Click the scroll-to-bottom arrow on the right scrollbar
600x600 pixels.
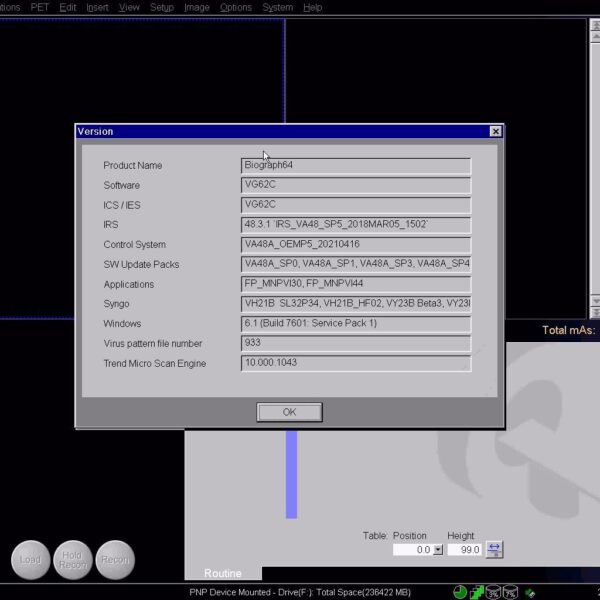[595, 313]
